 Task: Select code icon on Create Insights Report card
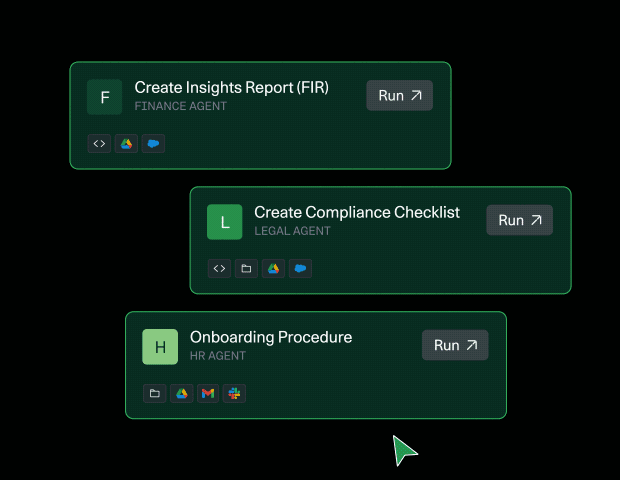pos(99,144)
